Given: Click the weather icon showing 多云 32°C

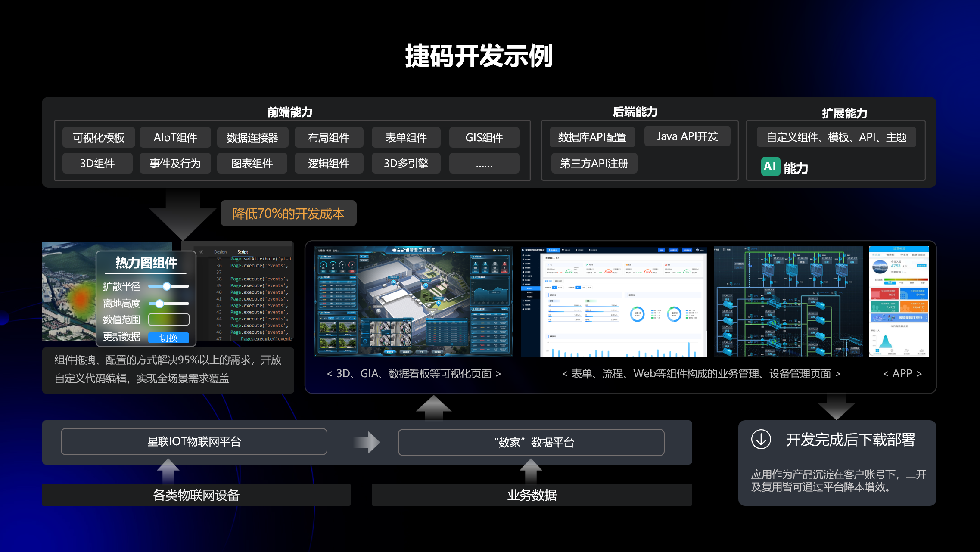Looking at the screenshot, I should 495,251.
